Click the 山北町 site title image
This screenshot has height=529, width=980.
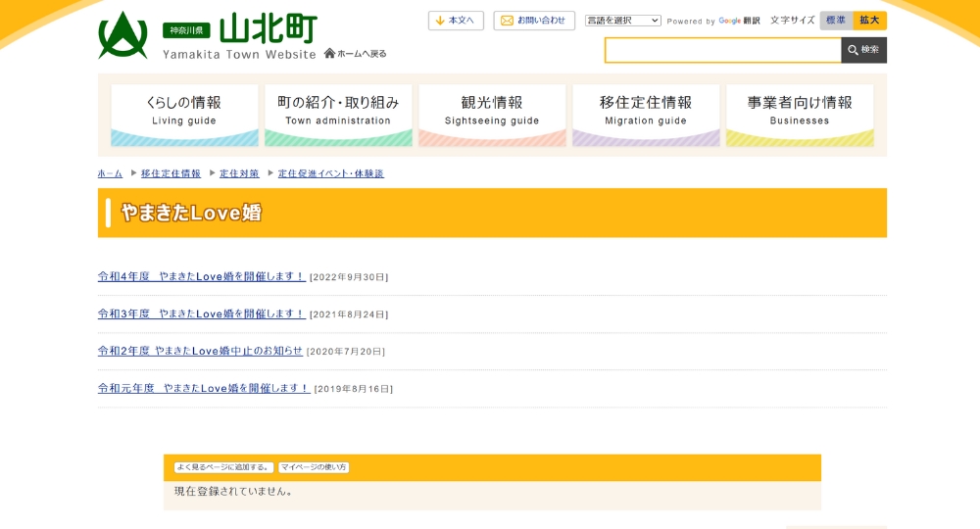coord(268,29)
